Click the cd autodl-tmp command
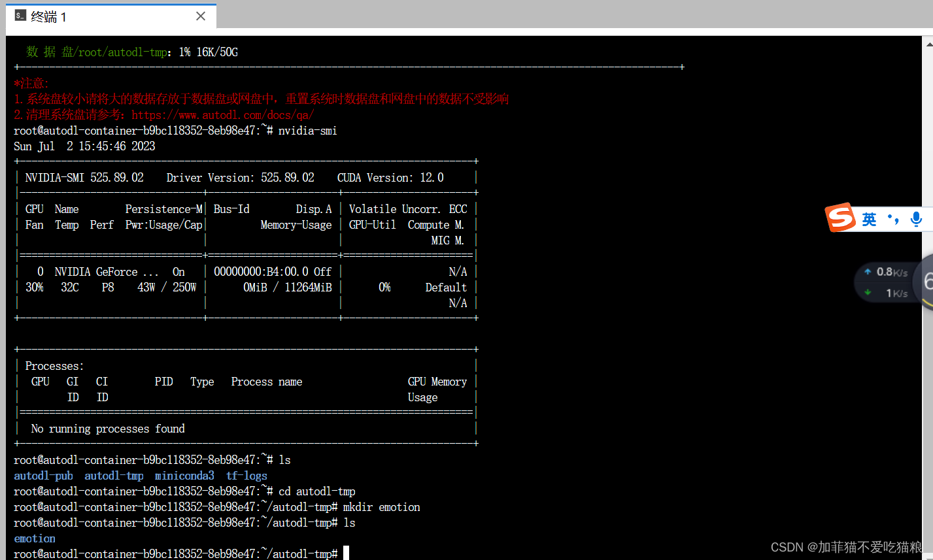The height and width of the screenshot is (560, 933). [317, 491]
